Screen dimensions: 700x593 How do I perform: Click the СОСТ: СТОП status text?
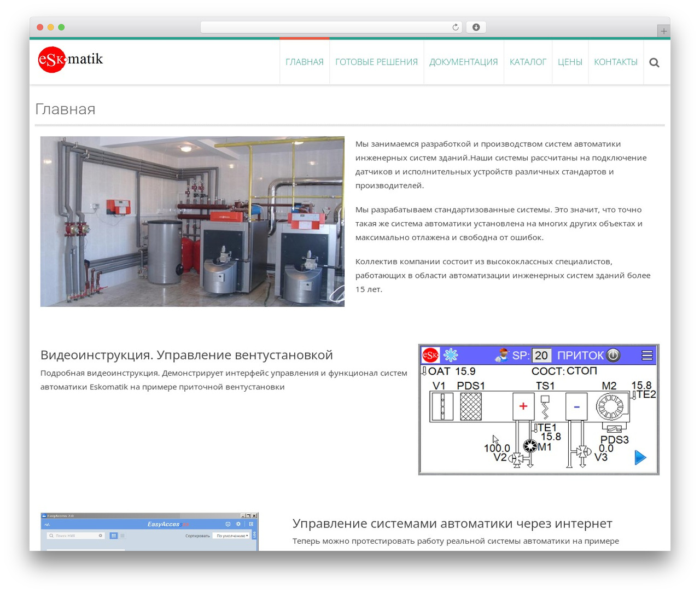[x=564, y=371]
